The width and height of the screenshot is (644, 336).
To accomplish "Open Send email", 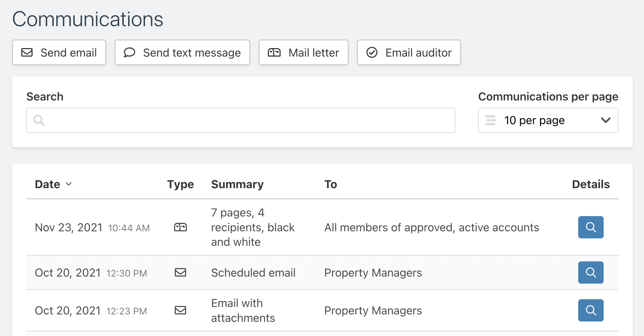I will pyautogui.click(x=59, y=52).
